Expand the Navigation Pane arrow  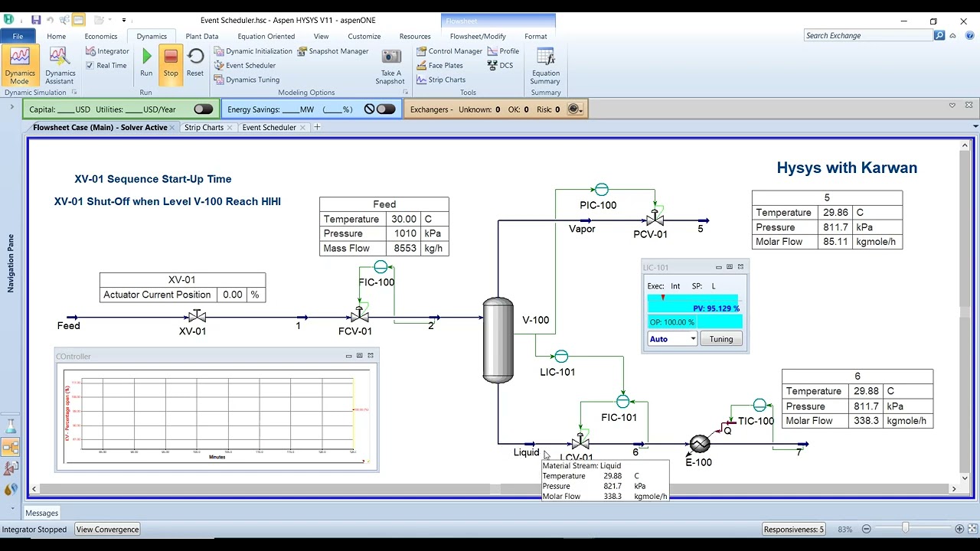[11, 107]
